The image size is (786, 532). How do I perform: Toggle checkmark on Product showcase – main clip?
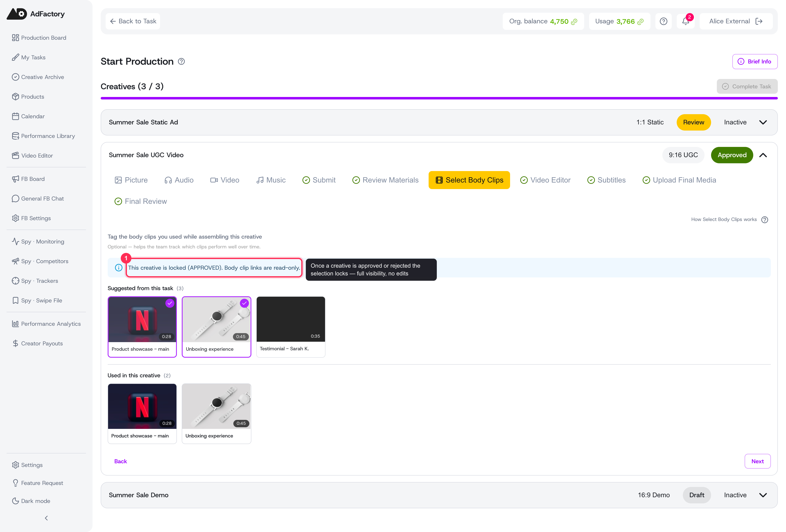(x=170, y=303)
